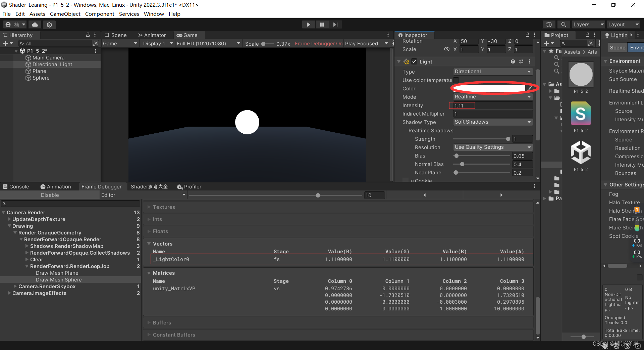644x350 pixels.
Task: Click the Disable button in Frame Debugger
Action: [x=50, y=195]
